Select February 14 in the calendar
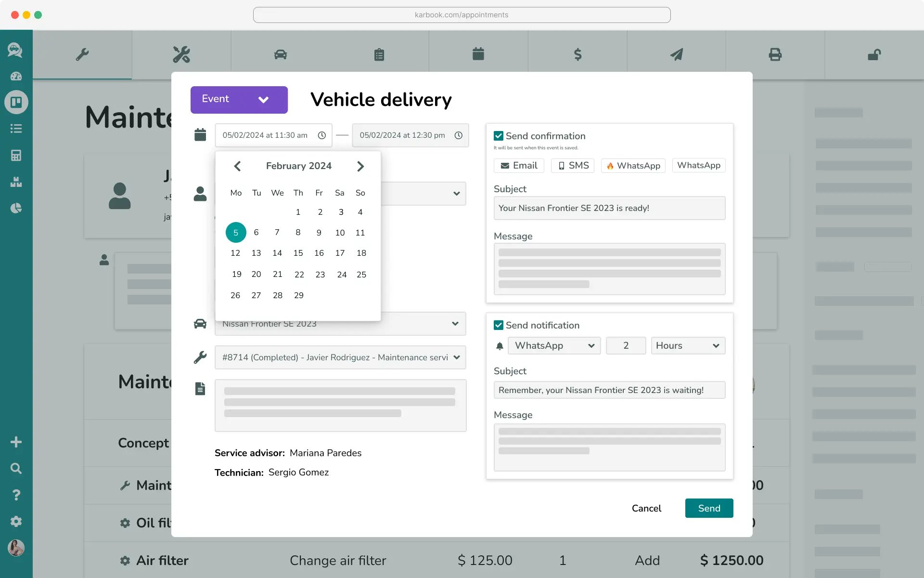The width and height of the screenshot is (924, 578). [x=277, y=253]
